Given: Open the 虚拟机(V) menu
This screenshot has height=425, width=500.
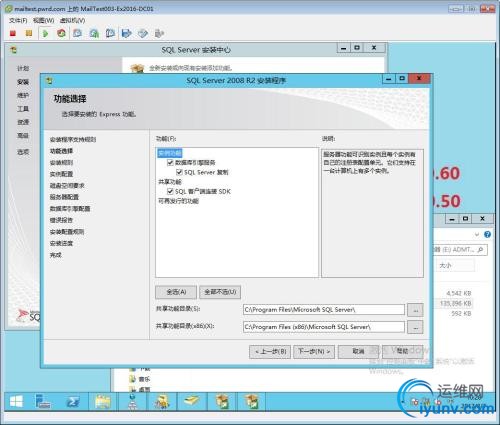Looking at the screenshot, I should tap(72, 21).
